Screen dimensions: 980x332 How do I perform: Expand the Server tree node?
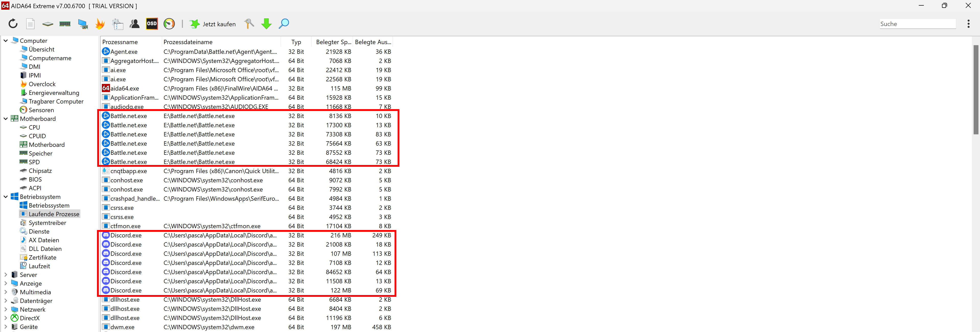(6, 275)
